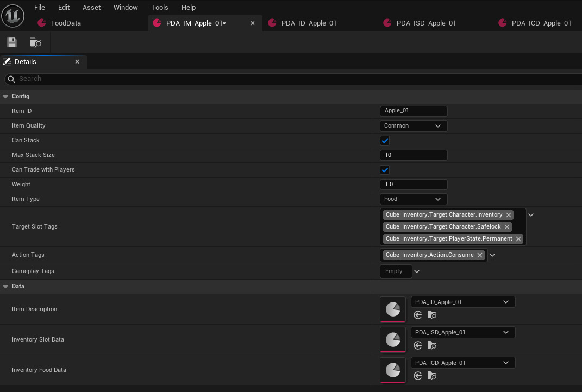582x392 pixels.
Task: Open the Item Quality dropdown
Action: (414, 126)
